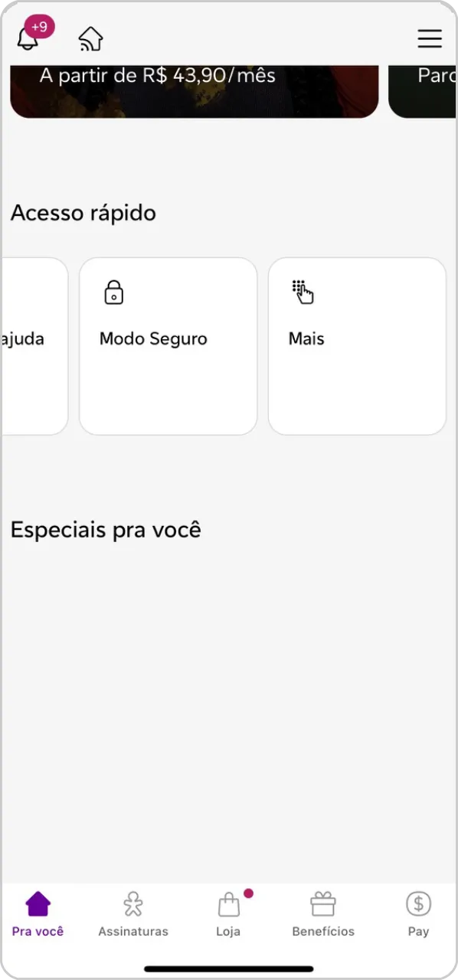Open the Acesso rápido Mais card
The image size is (458, 980).
coord(356,346)
